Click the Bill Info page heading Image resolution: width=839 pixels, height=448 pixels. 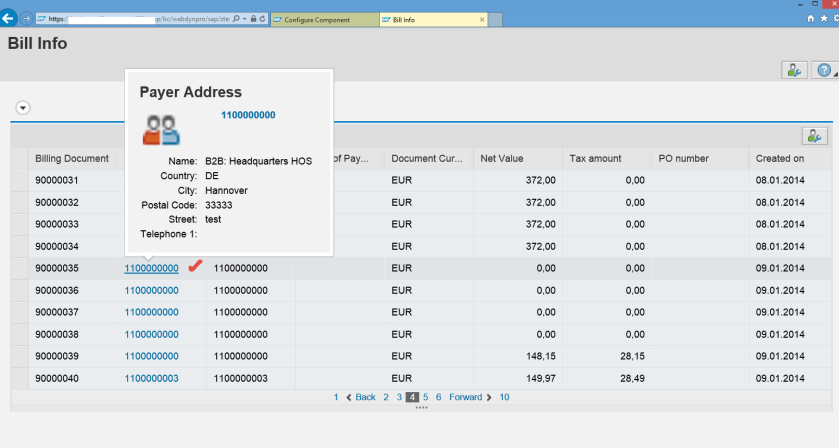tap(37, 43)
